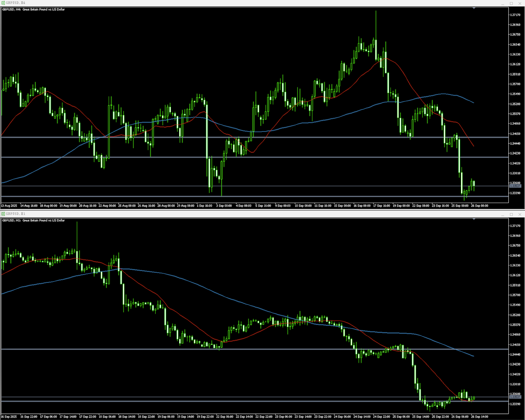Click the H4 chart title 'Great Britain Pound vs US Dollar'

coord(43,10)
